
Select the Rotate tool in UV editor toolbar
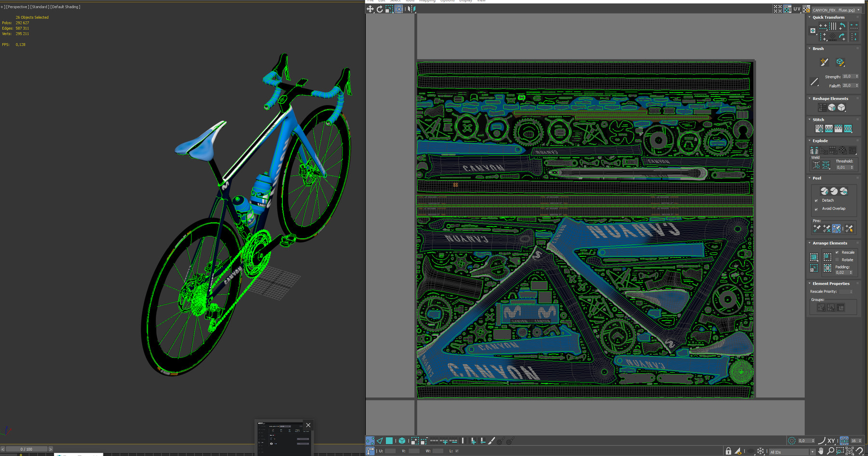[x=380, y=9]
